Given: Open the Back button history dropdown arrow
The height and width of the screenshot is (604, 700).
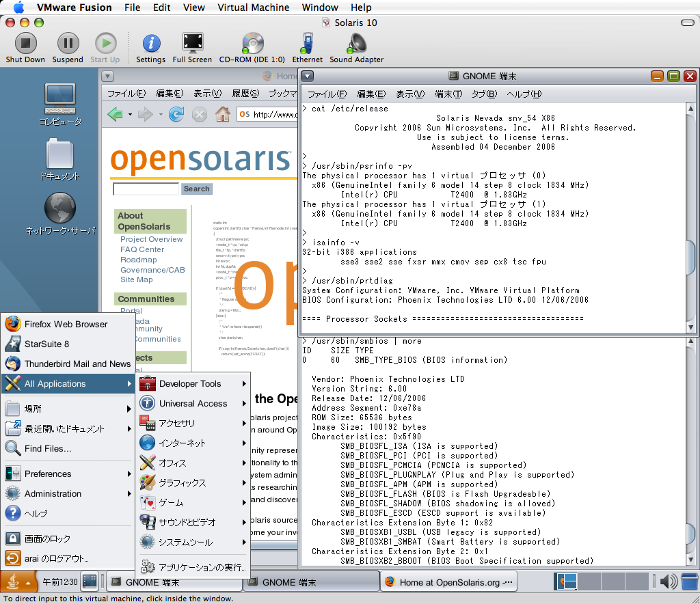Looking at the screenshot, I should (130, 115).
